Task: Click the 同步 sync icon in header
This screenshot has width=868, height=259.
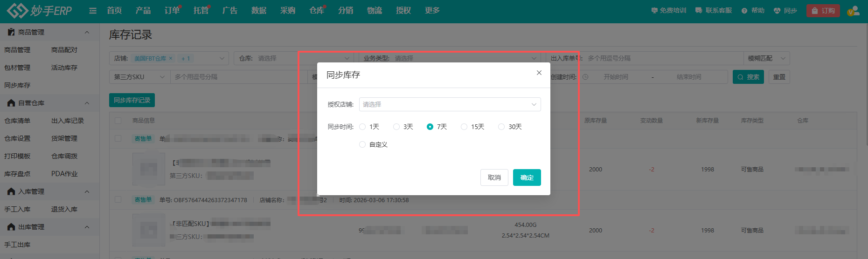Action: [777, 11]
